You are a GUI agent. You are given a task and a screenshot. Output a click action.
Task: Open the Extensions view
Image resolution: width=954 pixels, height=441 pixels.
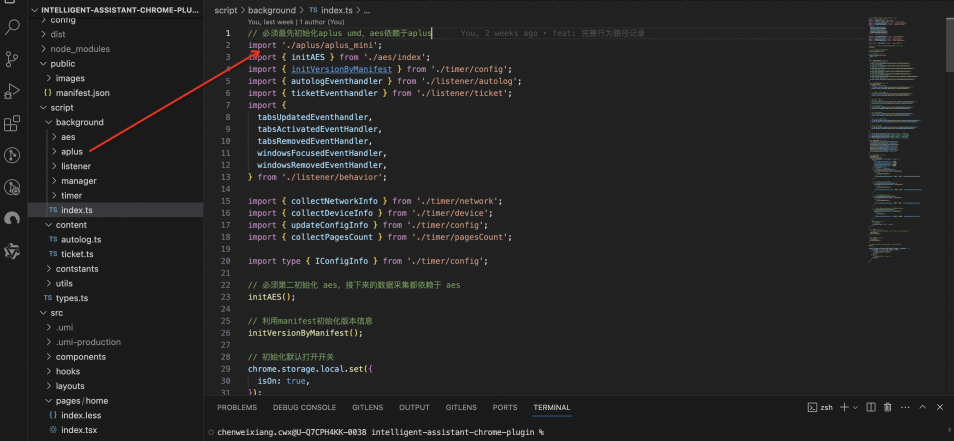[x=13, y=124]
